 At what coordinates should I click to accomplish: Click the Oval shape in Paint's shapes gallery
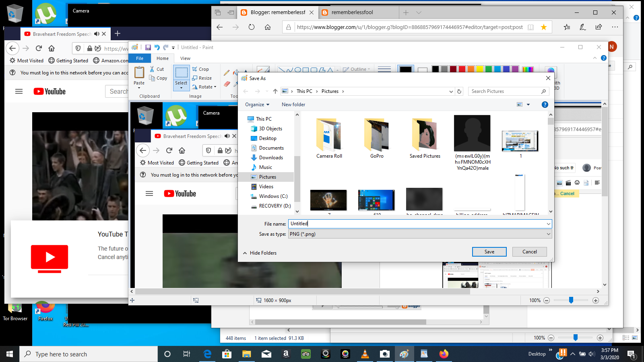click(x=298, y=70)
